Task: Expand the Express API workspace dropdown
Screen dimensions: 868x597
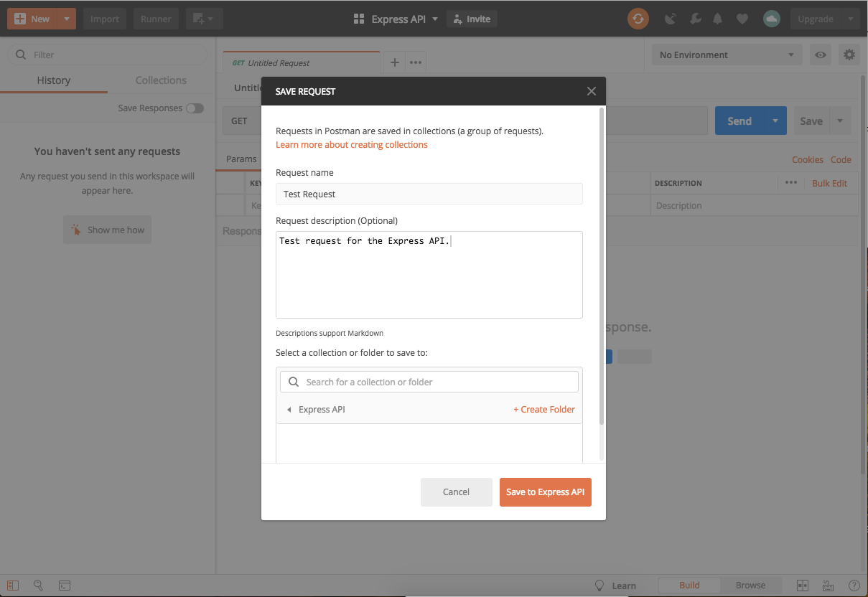Action: [436, 19]
